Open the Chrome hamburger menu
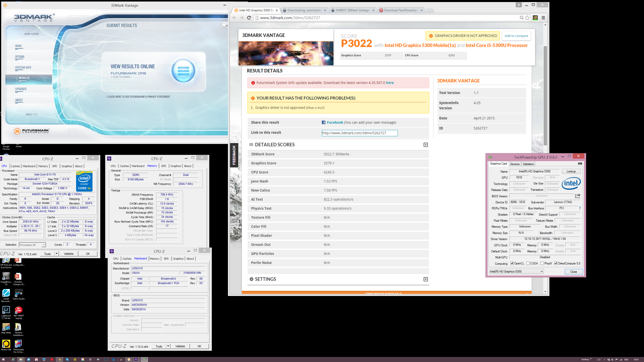The height and width of the screenshot is (362, 644). coord(543,18)
